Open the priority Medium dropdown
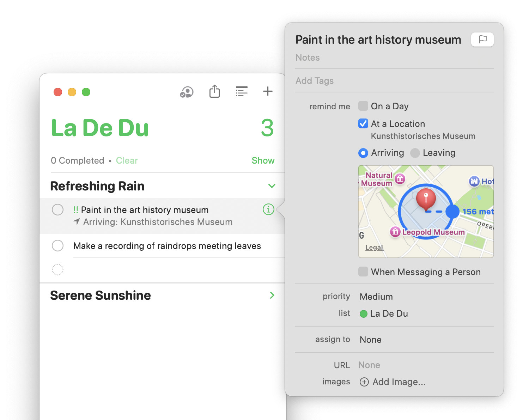Screen dimensions: 529x420 (376, 297)
